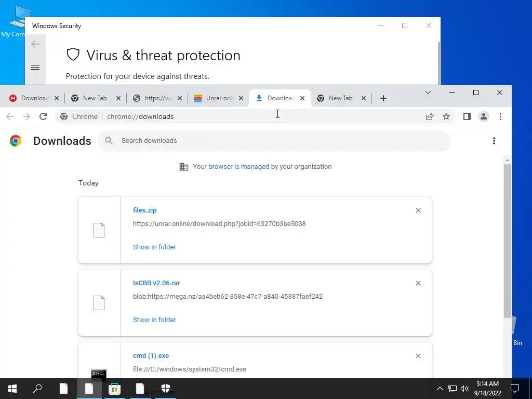This screenshot has width=532, height=399.
Task: Close the active Downloads tab
Action: [x=302, y=98]
